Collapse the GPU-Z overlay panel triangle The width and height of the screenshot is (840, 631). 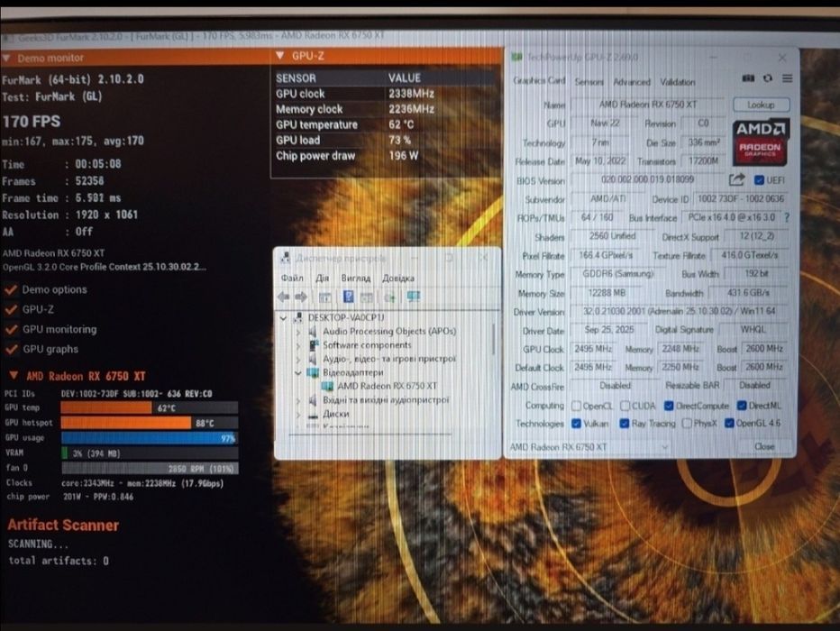279,56
